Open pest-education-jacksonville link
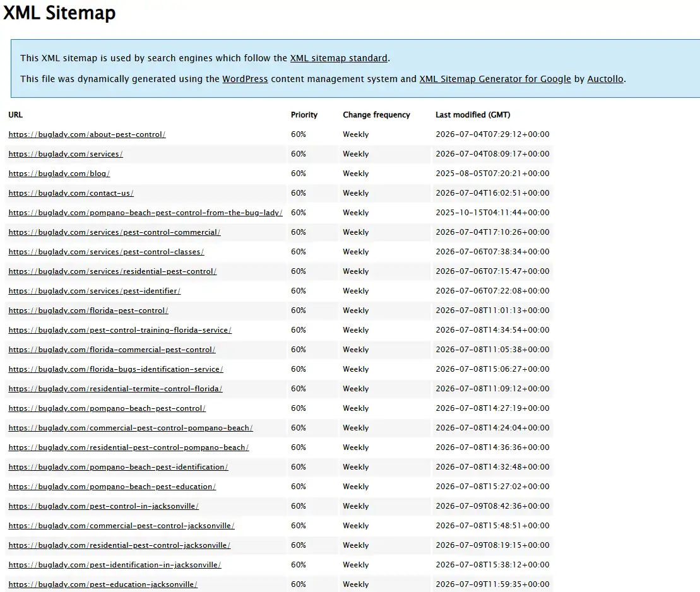Screen dimensions: 700x592 point(103,585)
